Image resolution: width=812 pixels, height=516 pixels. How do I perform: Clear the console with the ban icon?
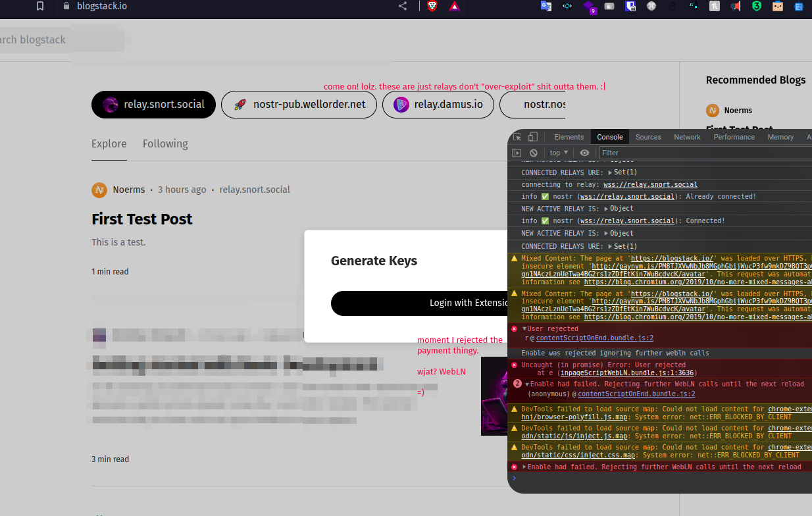(534, 153)
